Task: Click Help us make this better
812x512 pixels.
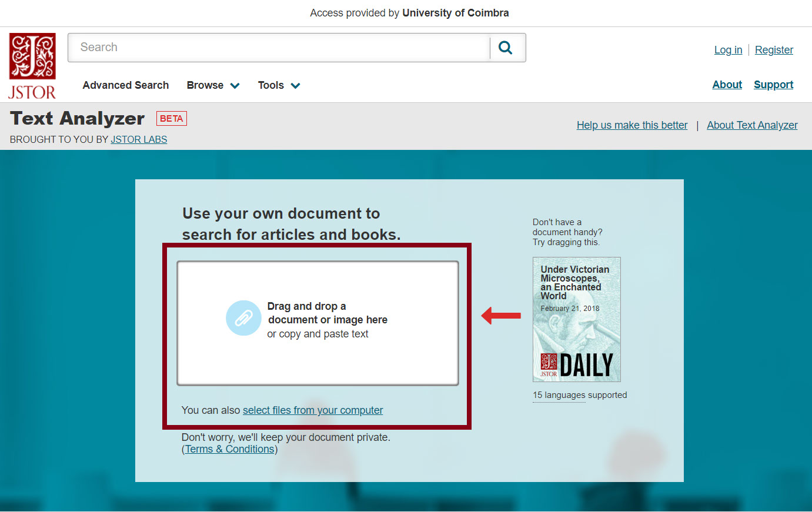Action: tap(631, 125)
